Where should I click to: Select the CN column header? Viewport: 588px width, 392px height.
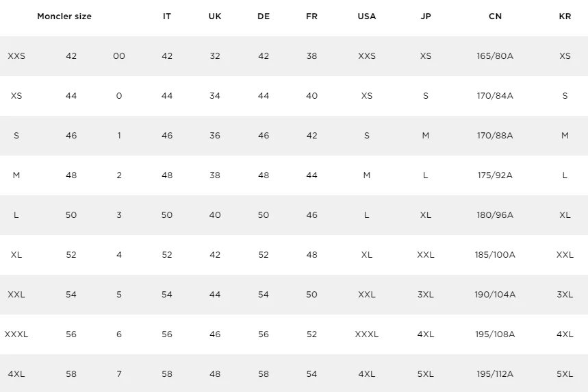495,16
